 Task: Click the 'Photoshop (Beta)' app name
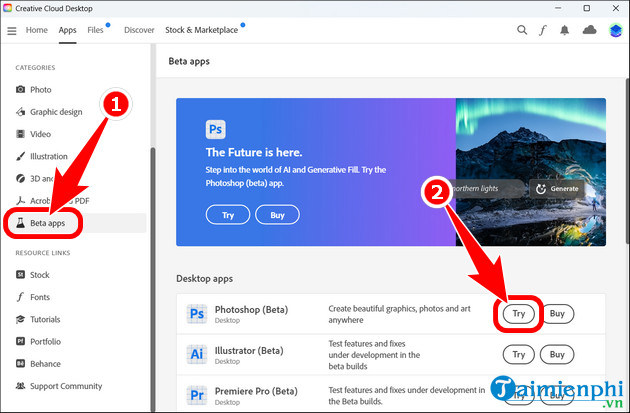coord(252,310)
